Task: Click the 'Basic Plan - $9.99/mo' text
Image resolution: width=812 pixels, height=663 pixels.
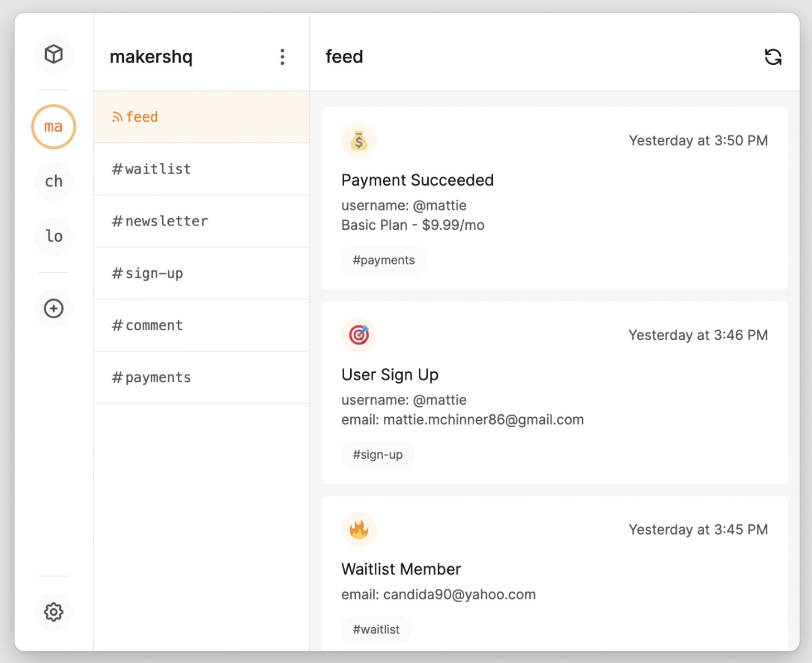Action: (x=413, y=225)
